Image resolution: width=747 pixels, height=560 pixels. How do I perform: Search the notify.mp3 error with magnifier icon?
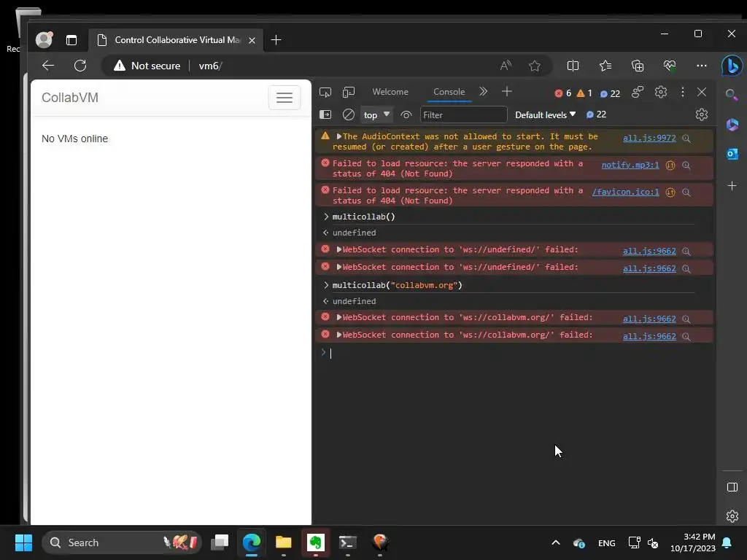coord(686,166)
